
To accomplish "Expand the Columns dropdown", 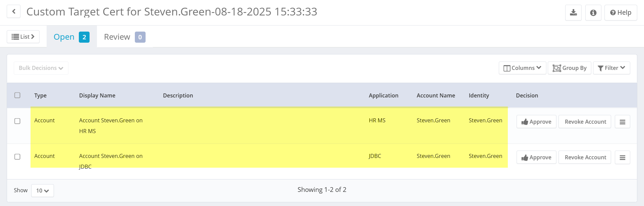I will [x=522, y=68].
